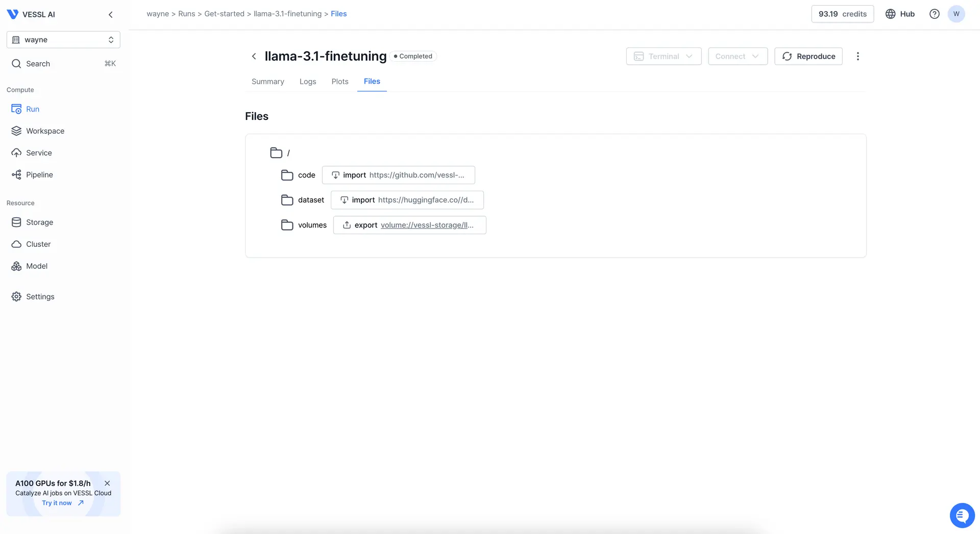980x534 pixels.
Task: Click the VESSL AI logo
Action: pyautogui.click(x=31, y=14)
